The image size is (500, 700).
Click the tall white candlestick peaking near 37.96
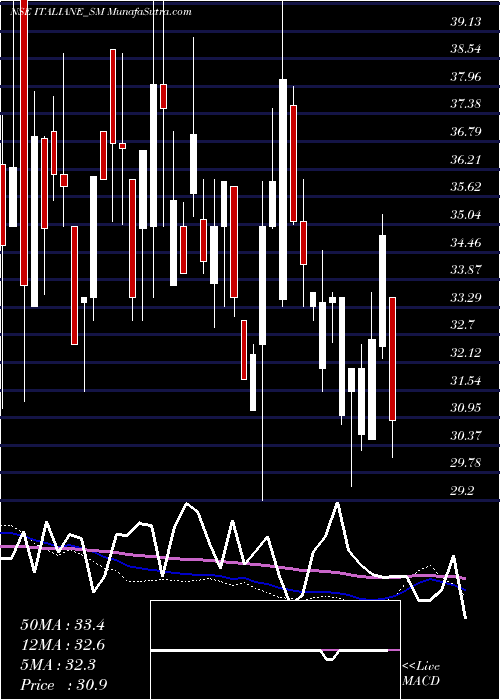pyautogui.click(x=283, y=189)
